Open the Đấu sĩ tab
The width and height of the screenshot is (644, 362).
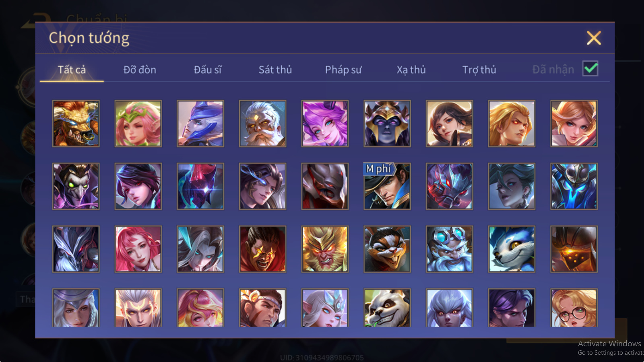(208, 70)
